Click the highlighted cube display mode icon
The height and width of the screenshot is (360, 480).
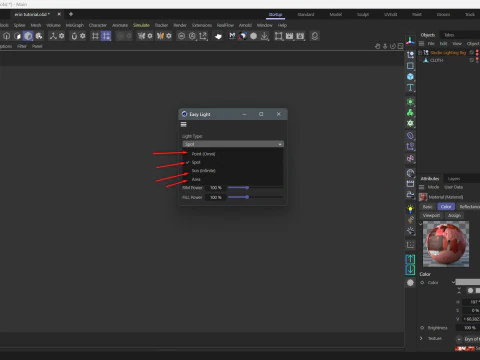coord(28,36)
